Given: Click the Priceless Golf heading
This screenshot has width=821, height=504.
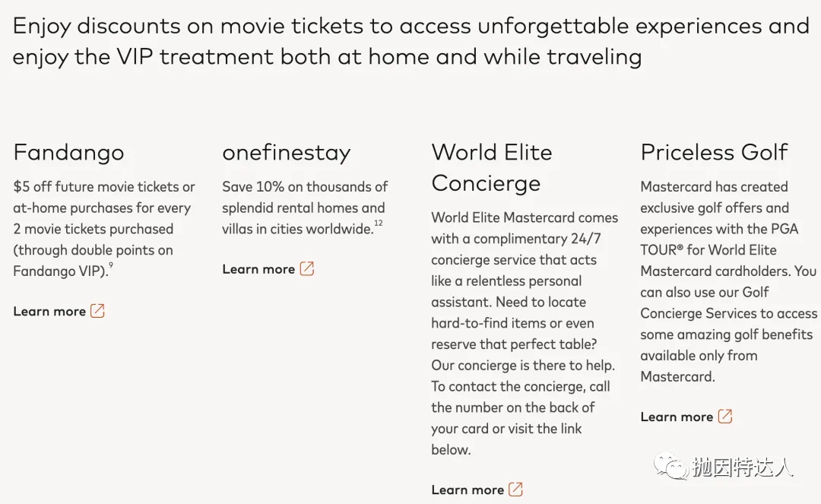Looking at the screenshot, I should point(714,152).
